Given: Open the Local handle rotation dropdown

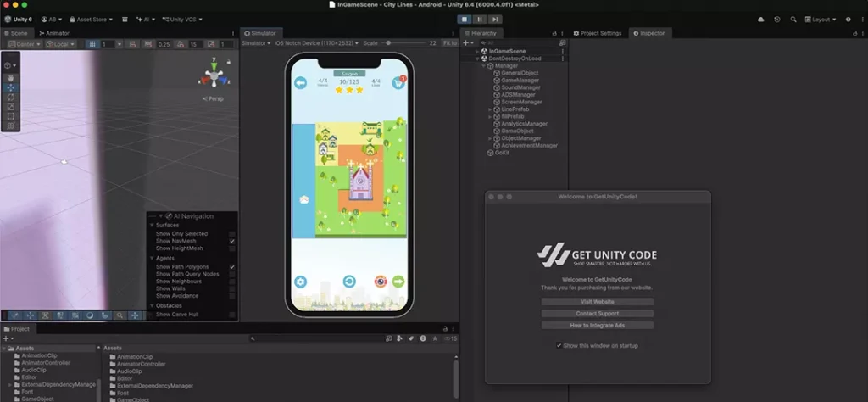Looking at the screenshot, I should (60, 44).
